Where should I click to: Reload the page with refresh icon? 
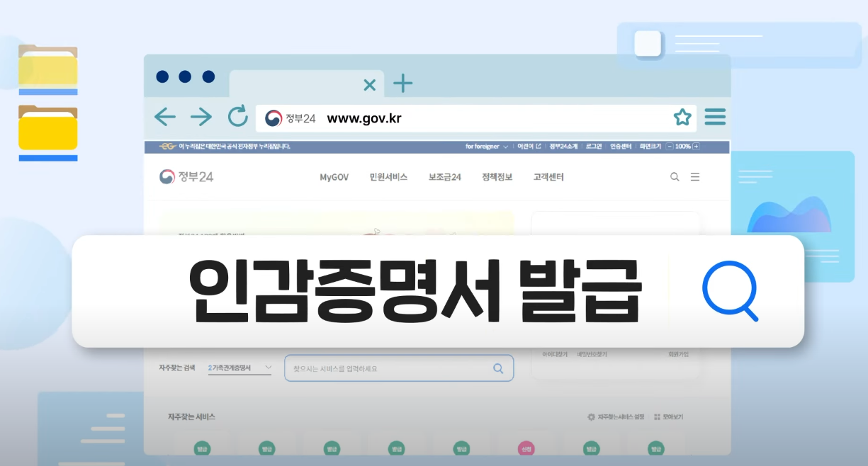237,117
